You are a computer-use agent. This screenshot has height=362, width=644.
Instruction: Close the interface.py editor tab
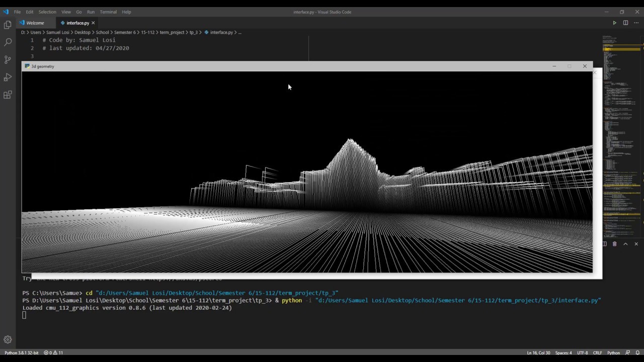93,23
